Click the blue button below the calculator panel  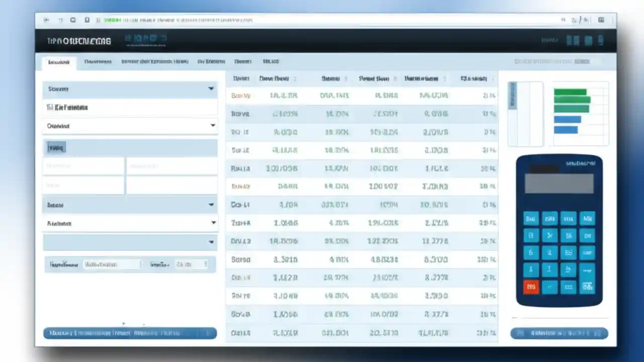559,333
